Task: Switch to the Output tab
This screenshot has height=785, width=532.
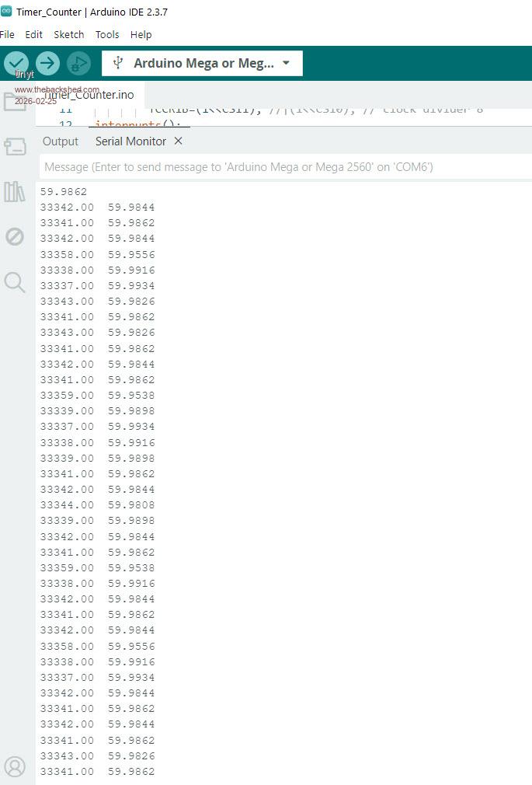Action: 61,141
